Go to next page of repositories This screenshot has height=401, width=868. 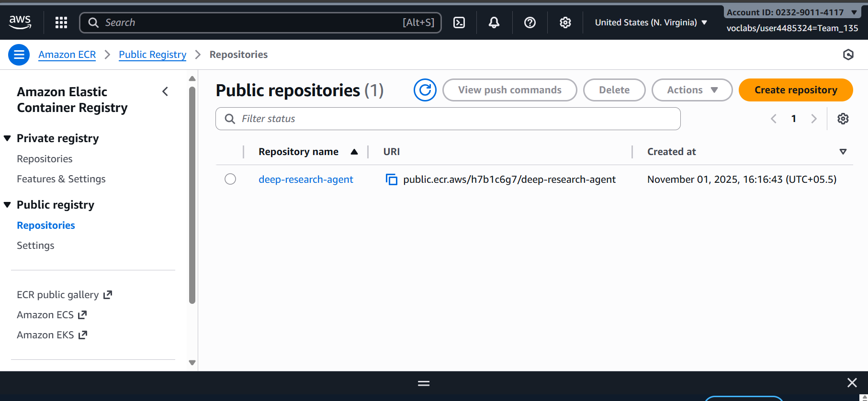click(814, 119)
